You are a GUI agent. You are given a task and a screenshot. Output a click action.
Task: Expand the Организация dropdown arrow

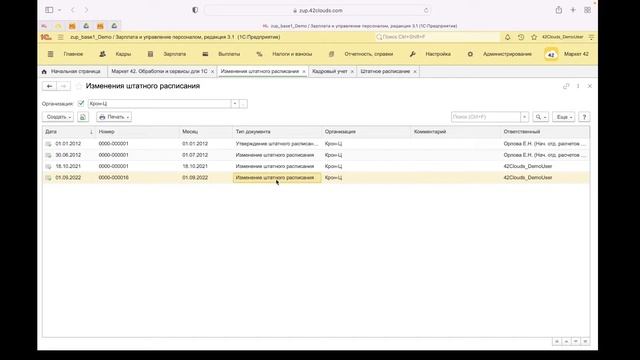click(x=235, y=104)
